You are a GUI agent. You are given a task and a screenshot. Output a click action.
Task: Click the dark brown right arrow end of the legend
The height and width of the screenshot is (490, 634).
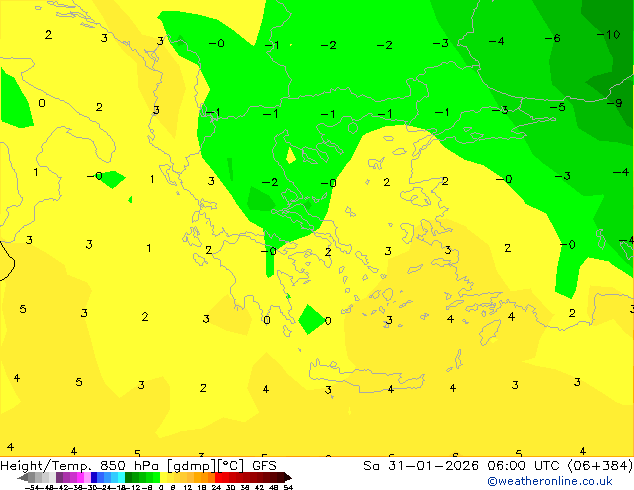(288, 477)
